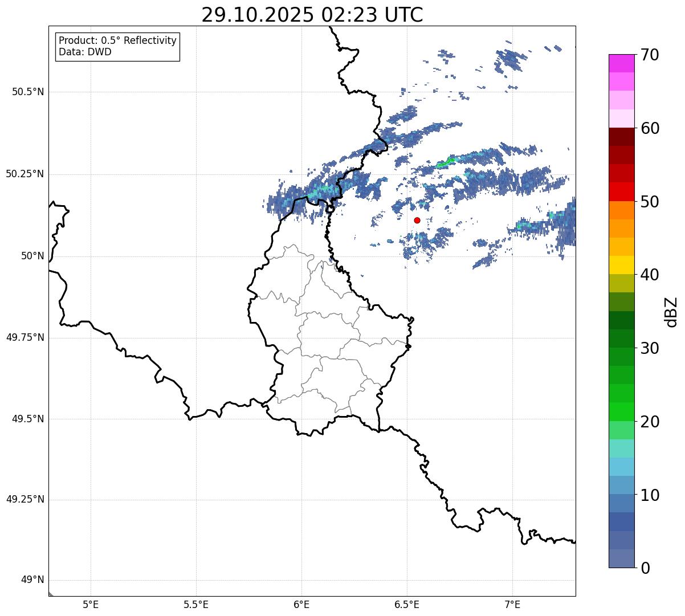Click the 50°N latitude label

[32, 256]
